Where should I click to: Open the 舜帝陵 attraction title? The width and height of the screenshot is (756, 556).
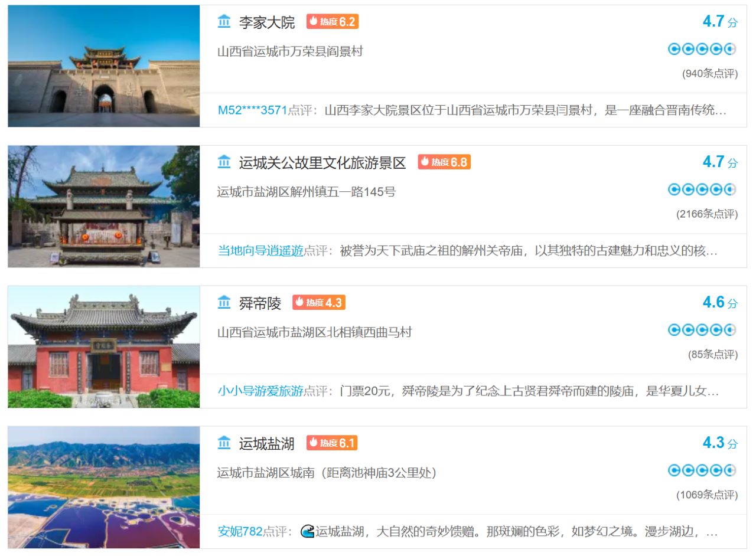(260, 303)
